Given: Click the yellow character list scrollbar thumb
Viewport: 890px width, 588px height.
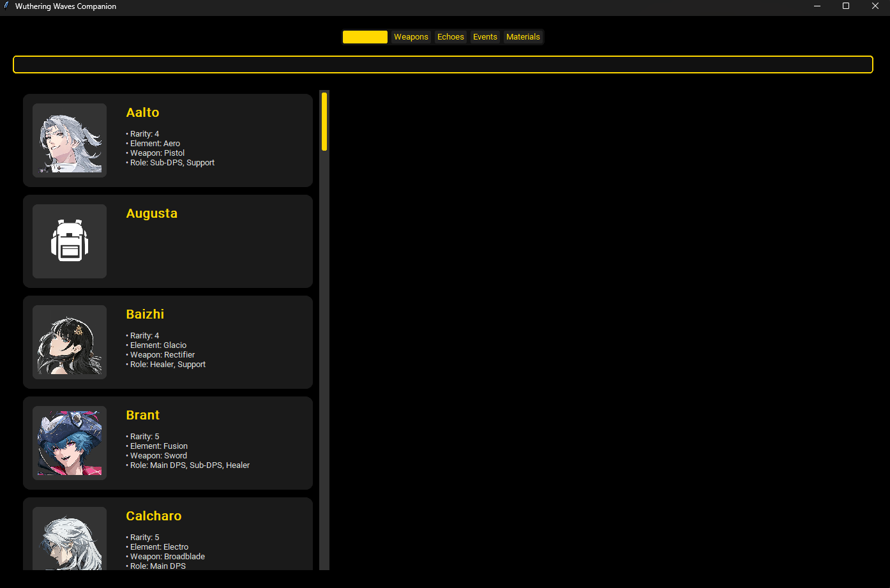Looking at the screenshot, I should click(324, 121).
